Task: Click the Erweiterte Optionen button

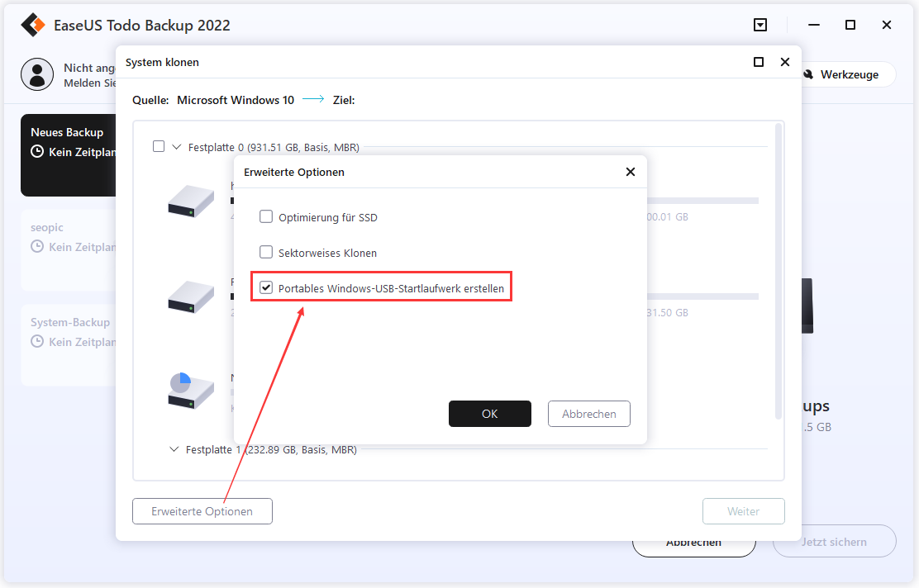Action: coord(202,511)
